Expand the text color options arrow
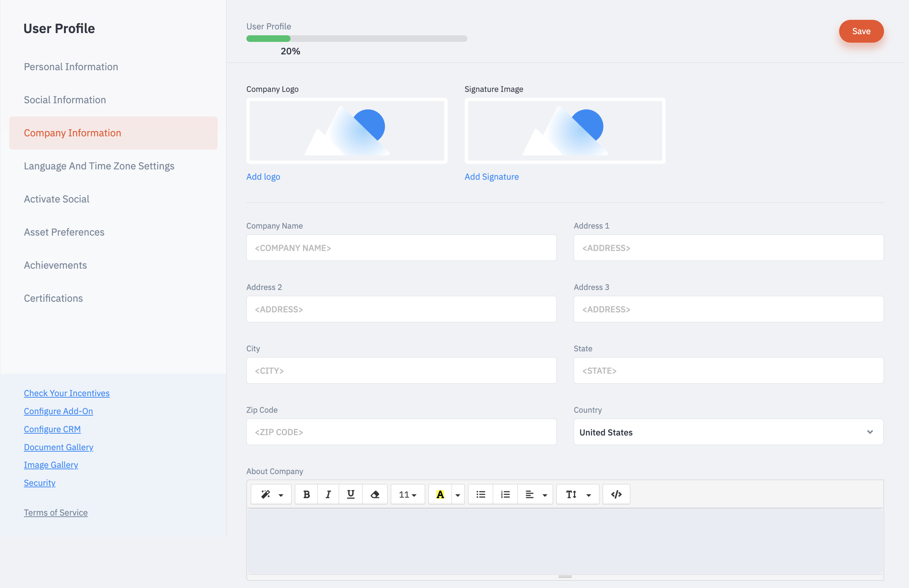 click(457, 495)
